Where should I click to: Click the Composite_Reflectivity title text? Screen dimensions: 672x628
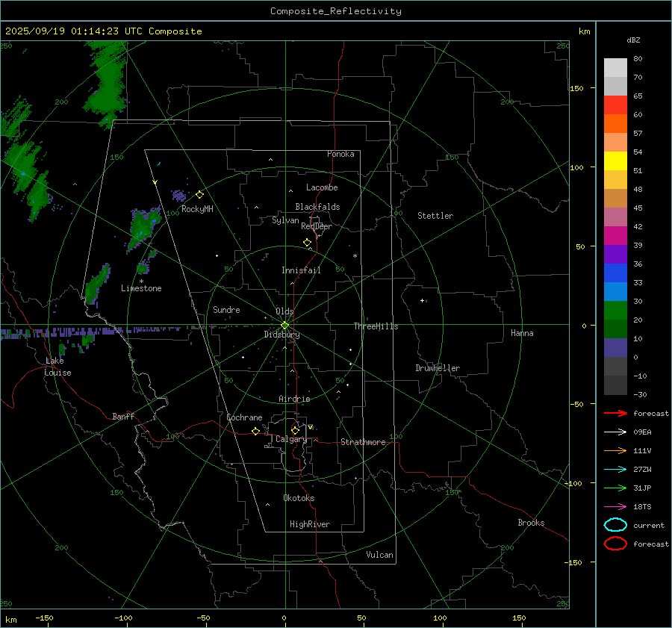point(335,11)
